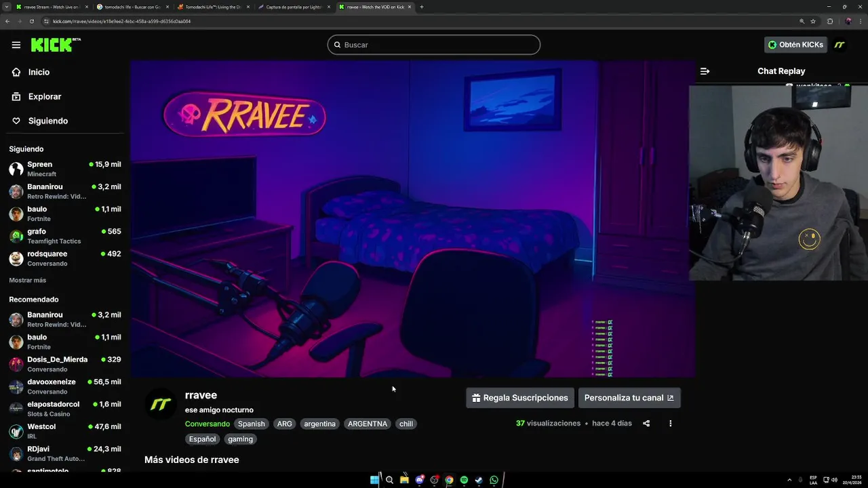Select the Spanish tag
868x488 pixels.
click(x=252, y=424)
